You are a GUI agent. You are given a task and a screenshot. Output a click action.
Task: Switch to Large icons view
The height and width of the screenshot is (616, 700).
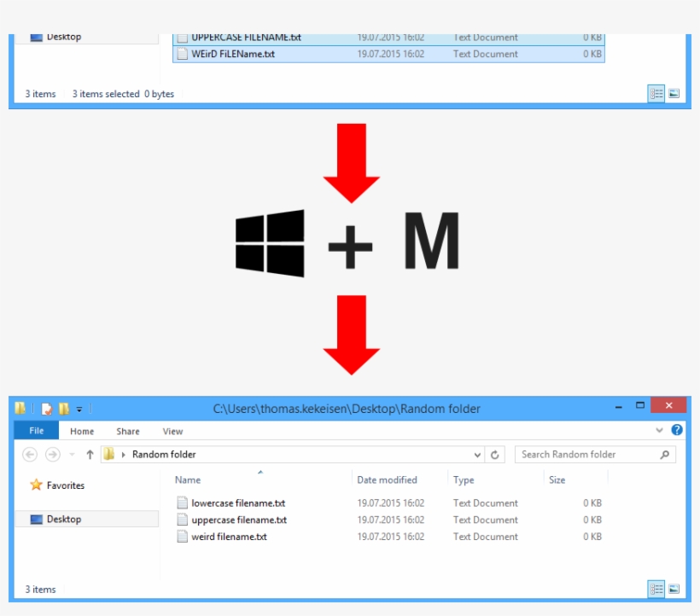(675, 590)
